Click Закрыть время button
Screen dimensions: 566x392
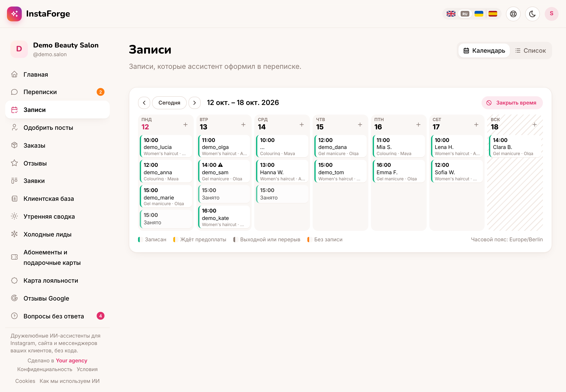pyautogui.click(x=512, y=103)
